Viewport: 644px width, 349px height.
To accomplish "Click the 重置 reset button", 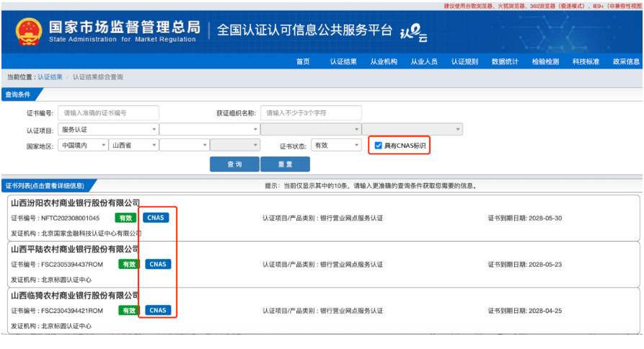I will [285, 164].
